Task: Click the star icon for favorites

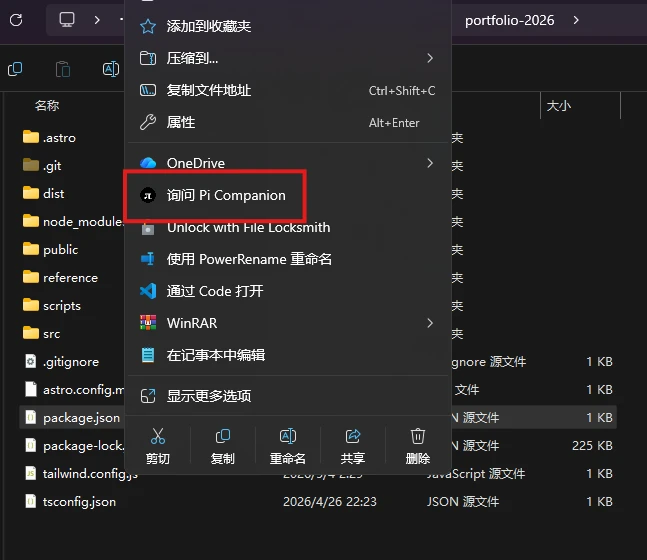Action: click(148, 26)
